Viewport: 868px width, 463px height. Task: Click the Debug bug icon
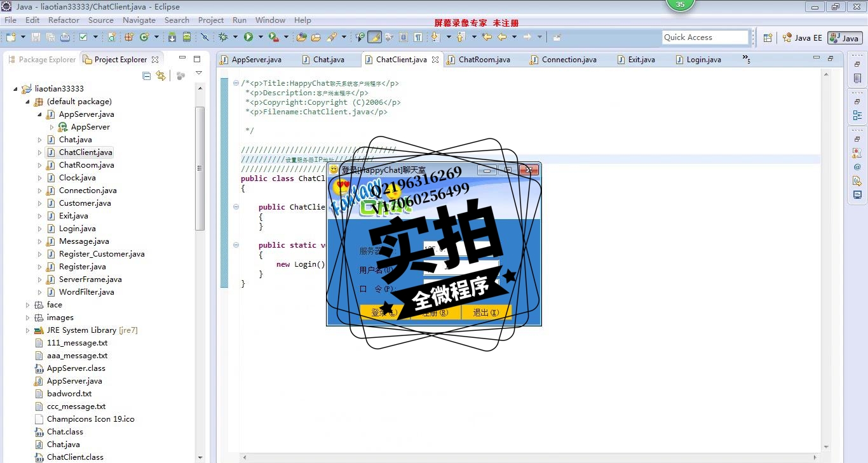click(223, 37)
